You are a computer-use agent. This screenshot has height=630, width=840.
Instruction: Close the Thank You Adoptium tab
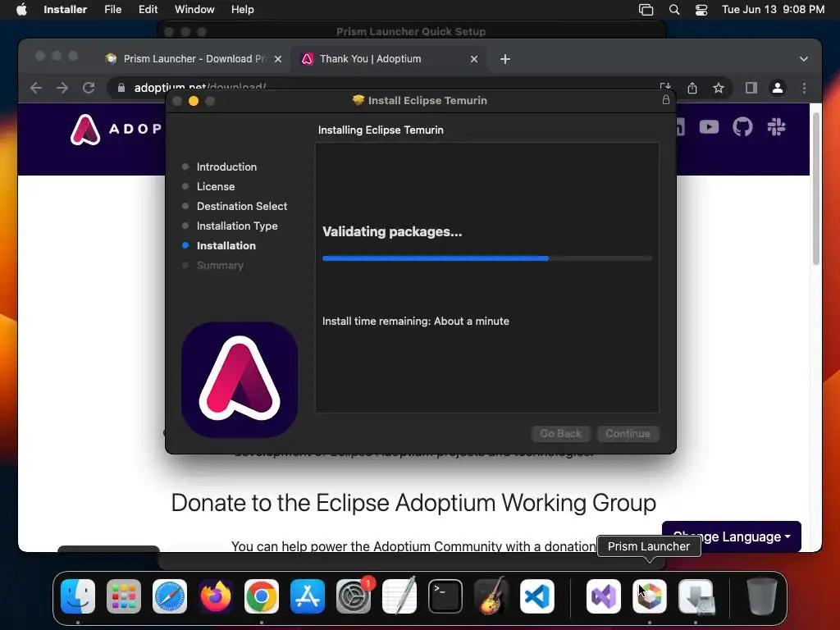pyautogui.click(x=474, y=59)
